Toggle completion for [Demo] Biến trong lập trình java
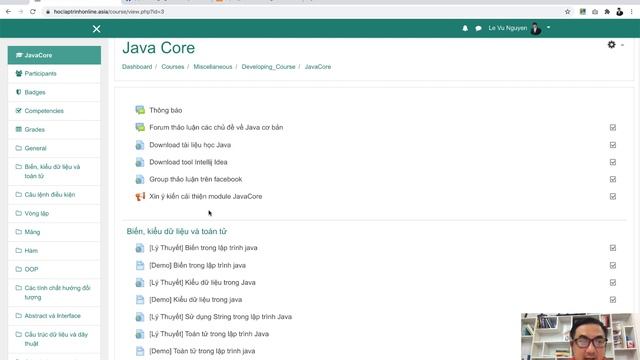The image size is (640, 360). [613, 265]
